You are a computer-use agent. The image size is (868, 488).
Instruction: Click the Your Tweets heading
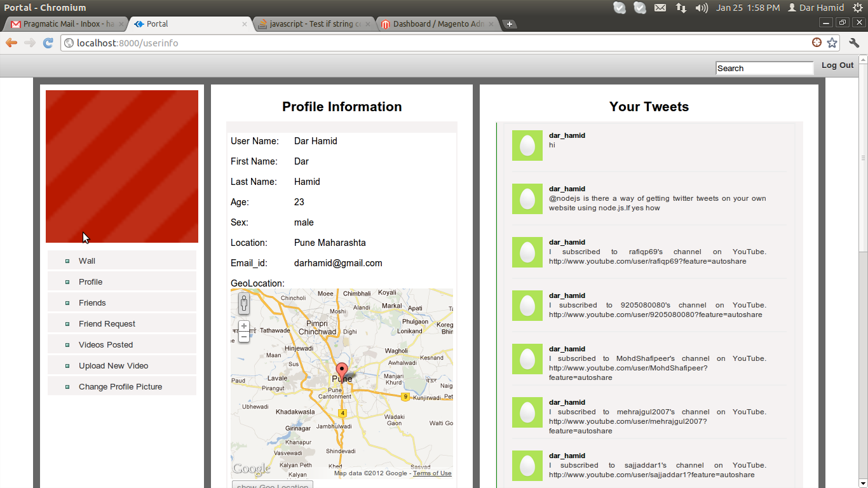point(649,107)
